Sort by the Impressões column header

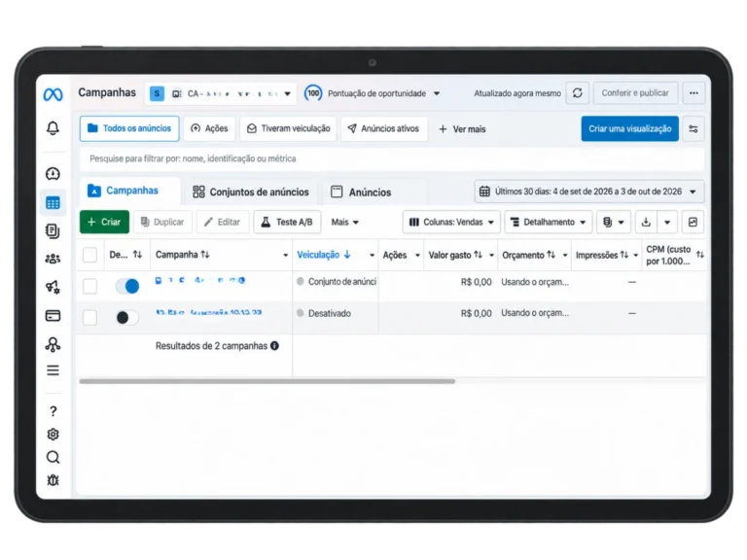pos(602,256)
